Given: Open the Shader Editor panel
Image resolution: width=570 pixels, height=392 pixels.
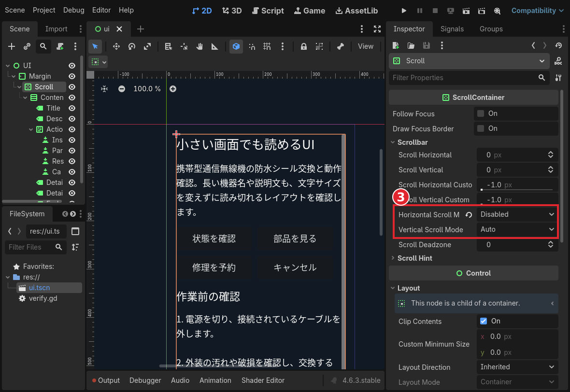Looking at the screenshot, I should coord(263,380).
